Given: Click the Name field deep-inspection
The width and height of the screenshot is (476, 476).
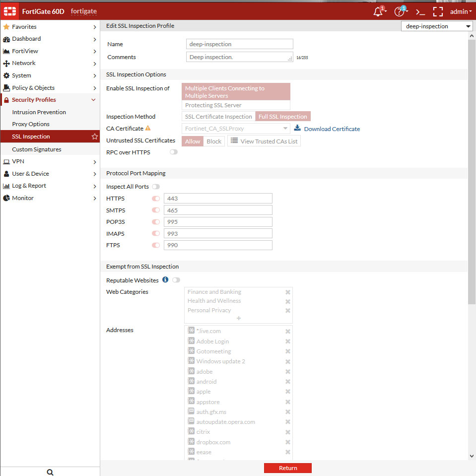Looking at the screenshot, I should point(240,44).
